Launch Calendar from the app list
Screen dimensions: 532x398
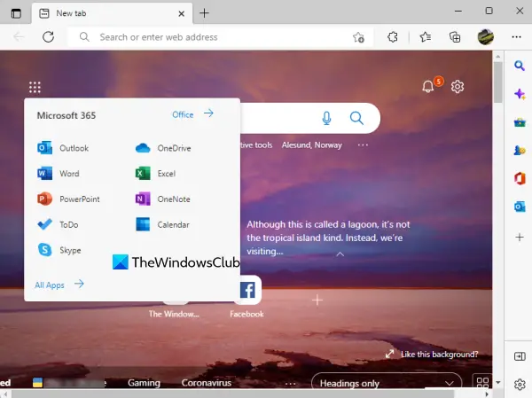click(162, 224)
